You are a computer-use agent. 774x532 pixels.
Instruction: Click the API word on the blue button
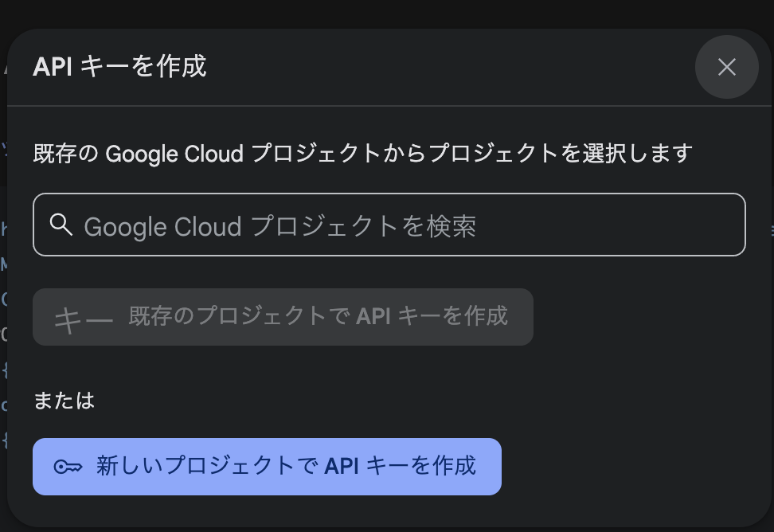pos(341,466)
